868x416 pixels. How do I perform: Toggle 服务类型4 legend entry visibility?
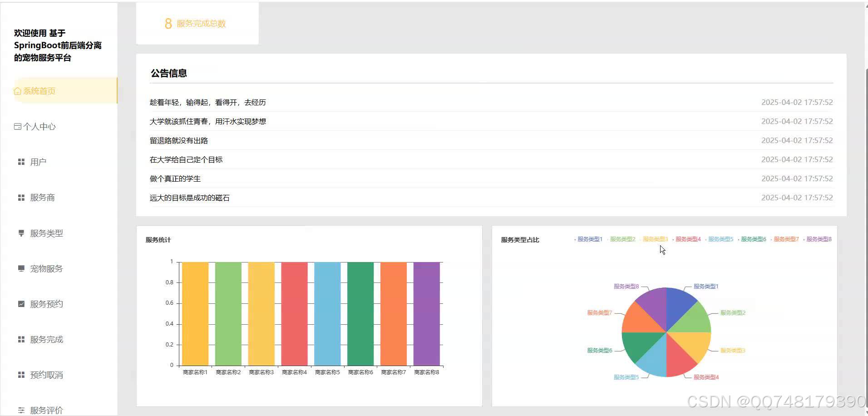coord(686,239)
